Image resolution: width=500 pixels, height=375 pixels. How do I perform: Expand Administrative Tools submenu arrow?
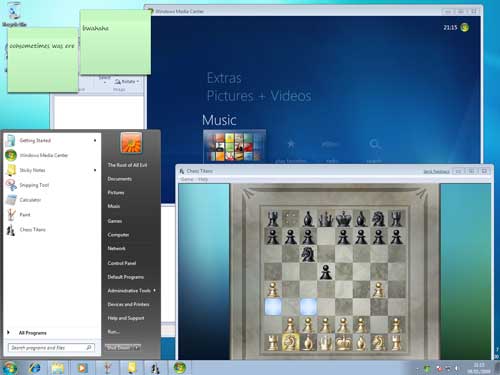coord(154,290)
